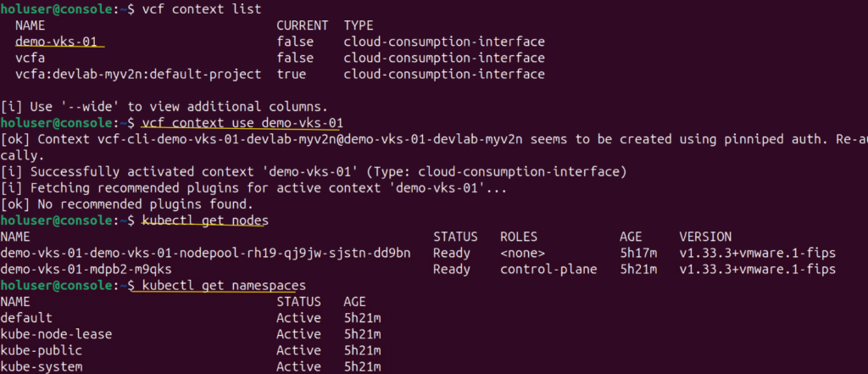Select the vcfa:devlab-myv2n:default-project context row
Screen dimensions: 868x374
click(138, 75)
